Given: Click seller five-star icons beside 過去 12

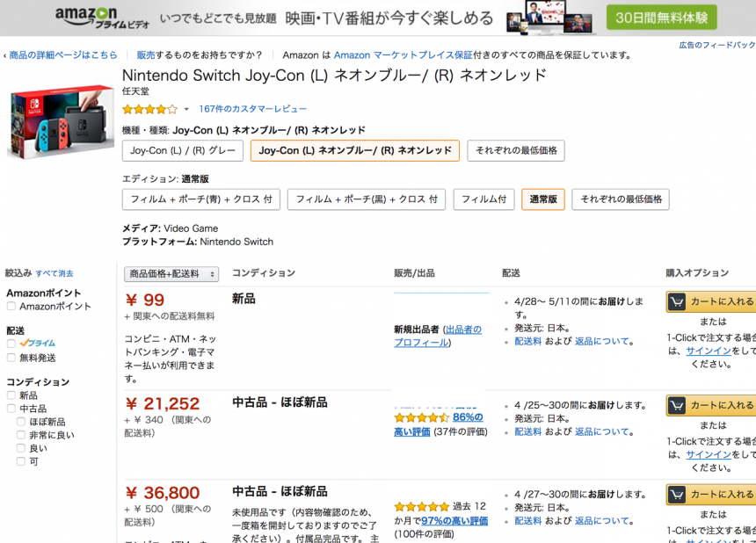Looking at the screenshot, I should (421, 507).
